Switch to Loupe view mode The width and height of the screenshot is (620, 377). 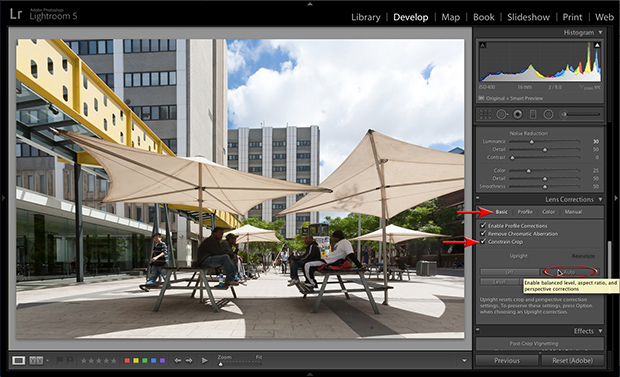18,360
